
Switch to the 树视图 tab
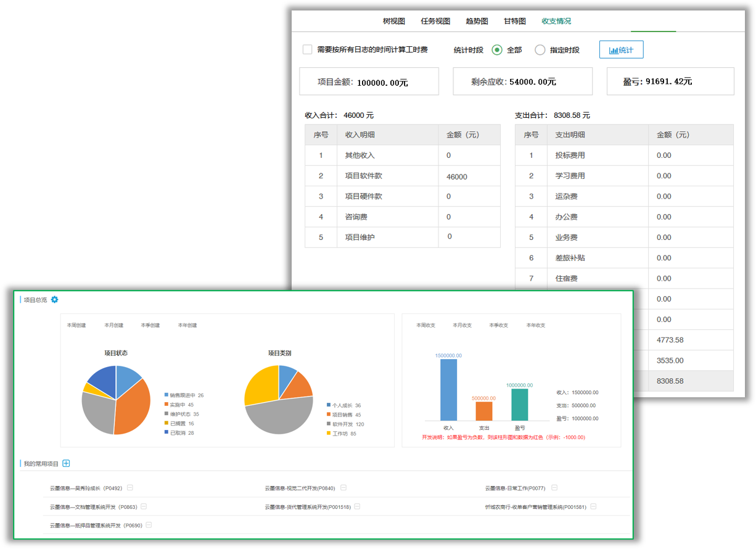tap(393, 21)
